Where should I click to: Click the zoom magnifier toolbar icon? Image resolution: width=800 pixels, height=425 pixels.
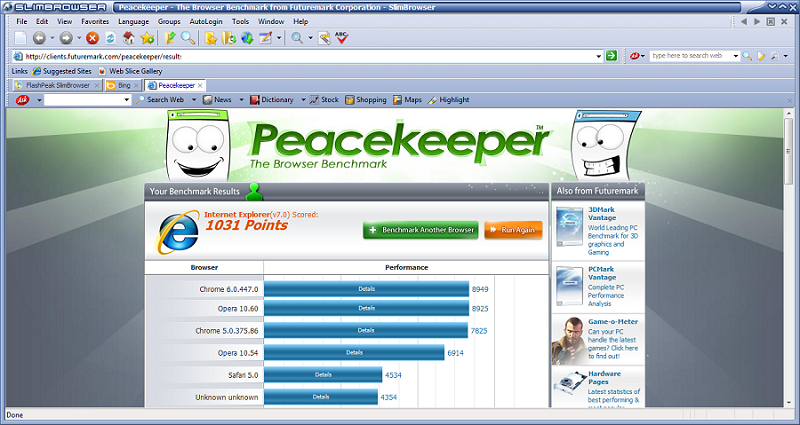coord(297,38)
